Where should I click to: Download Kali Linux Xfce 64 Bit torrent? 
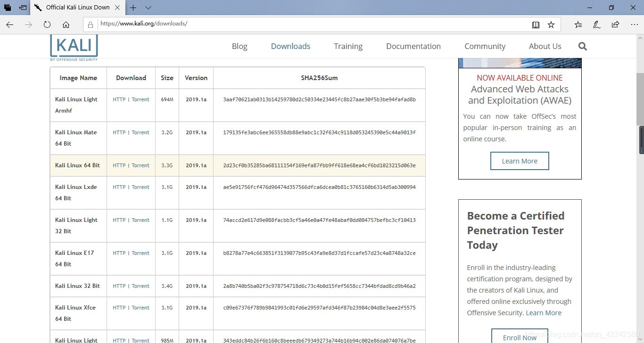[140, 308]
